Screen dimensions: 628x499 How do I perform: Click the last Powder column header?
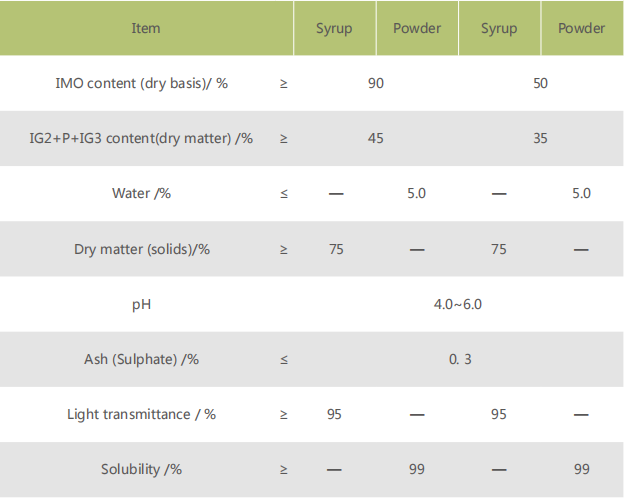point(582,28)
